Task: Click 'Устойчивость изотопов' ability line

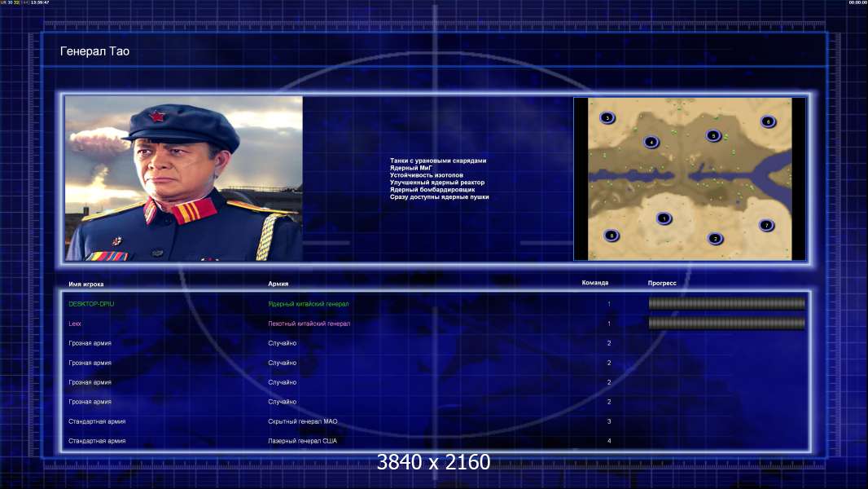Action: pos(426,175)
